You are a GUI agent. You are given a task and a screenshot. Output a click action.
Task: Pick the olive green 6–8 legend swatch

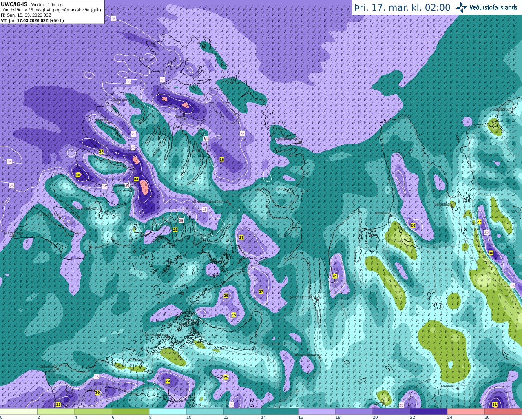[130, 411]
